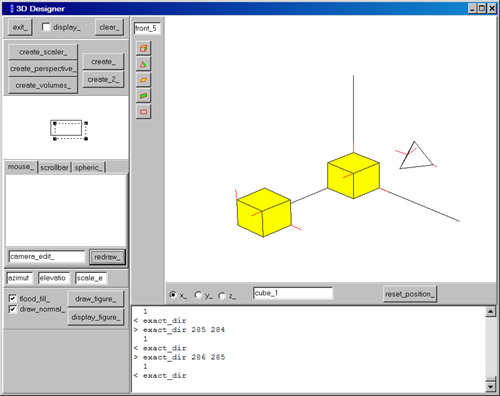This screenshot has height=396, width=500.
Task: Click the exit_ button
Action: point(20,27)
